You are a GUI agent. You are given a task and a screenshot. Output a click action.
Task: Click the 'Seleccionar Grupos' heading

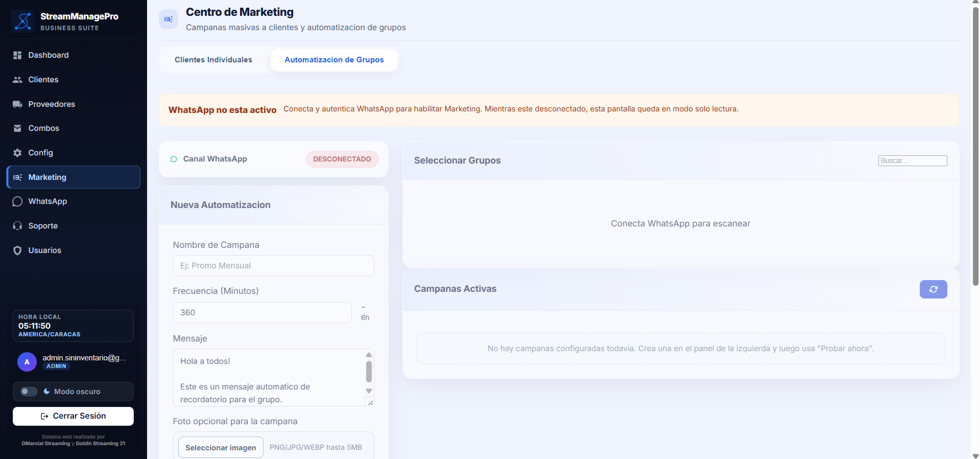458,160
